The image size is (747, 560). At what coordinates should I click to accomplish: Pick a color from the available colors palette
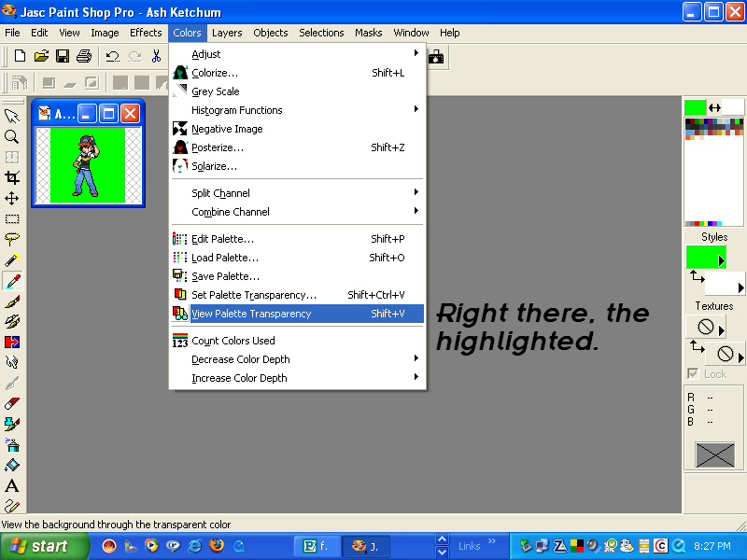[x=713, y=172]
